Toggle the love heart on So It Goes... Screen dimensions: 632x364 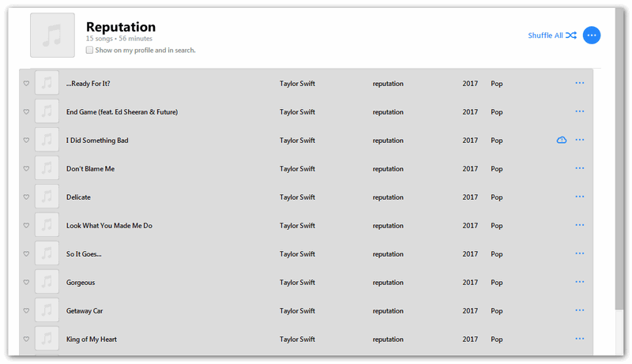26,253
